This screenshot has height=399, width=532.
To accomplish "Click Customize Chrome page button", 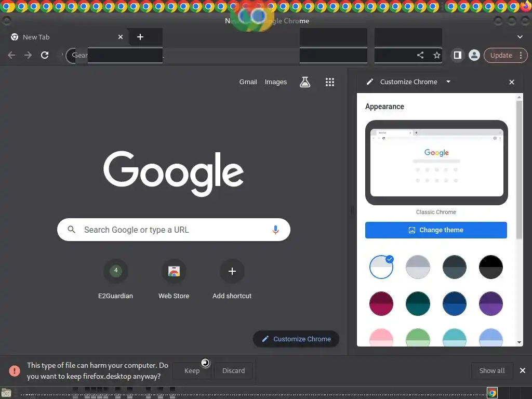I will pos(296,339).
